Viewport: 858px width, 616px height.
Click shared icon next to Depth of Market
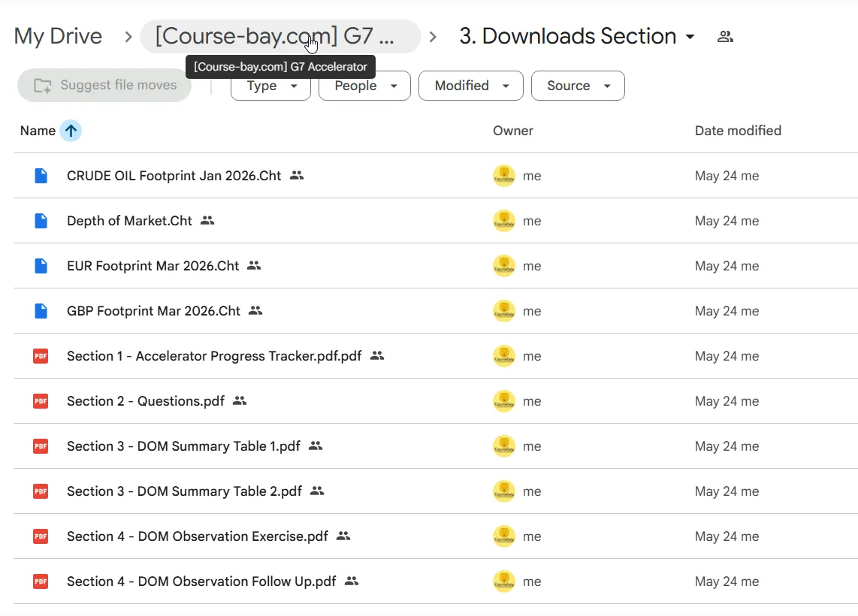point(207,220)
